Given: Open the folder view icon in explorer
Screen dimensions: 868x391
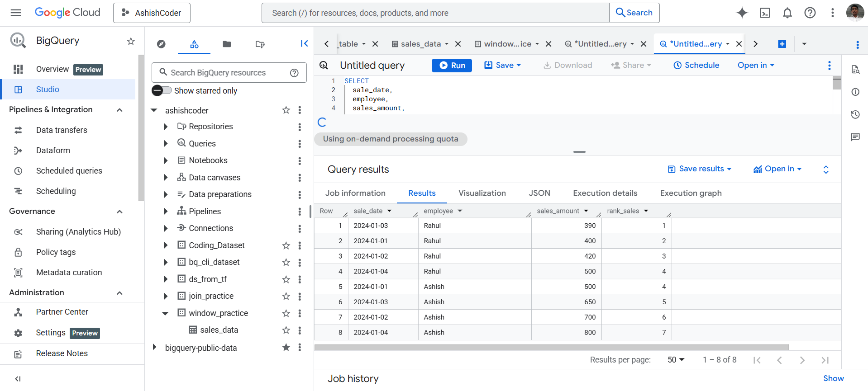Looking at the screenshot, I should click(227, 44).
